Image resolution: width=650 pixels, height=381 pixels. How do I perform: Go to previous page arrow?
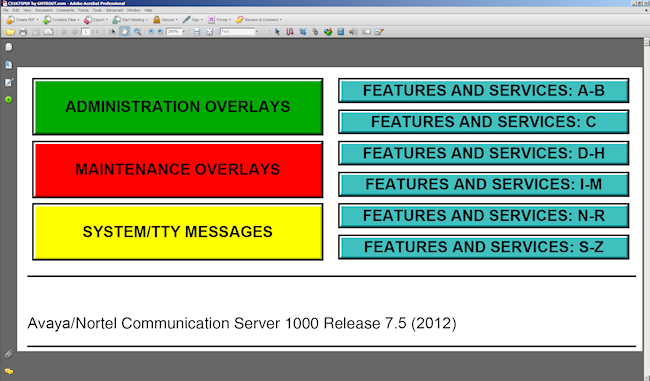[63, 32]
